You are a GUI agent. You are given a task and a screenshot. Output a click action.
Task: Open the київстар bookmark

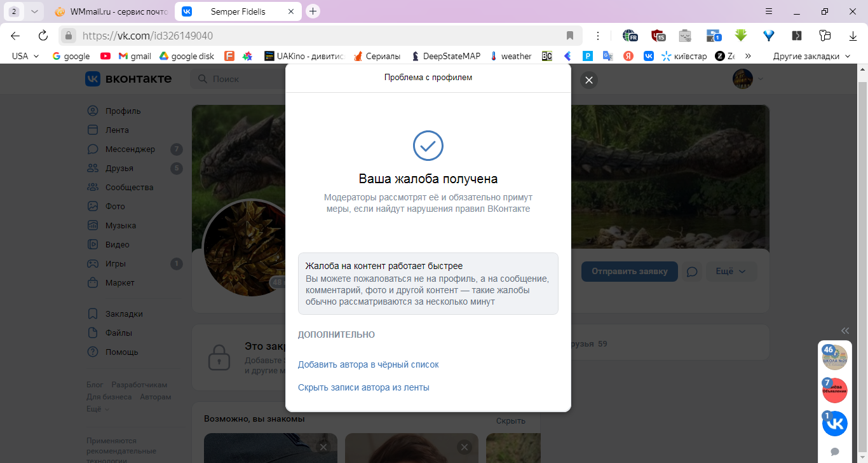(684, 56)
